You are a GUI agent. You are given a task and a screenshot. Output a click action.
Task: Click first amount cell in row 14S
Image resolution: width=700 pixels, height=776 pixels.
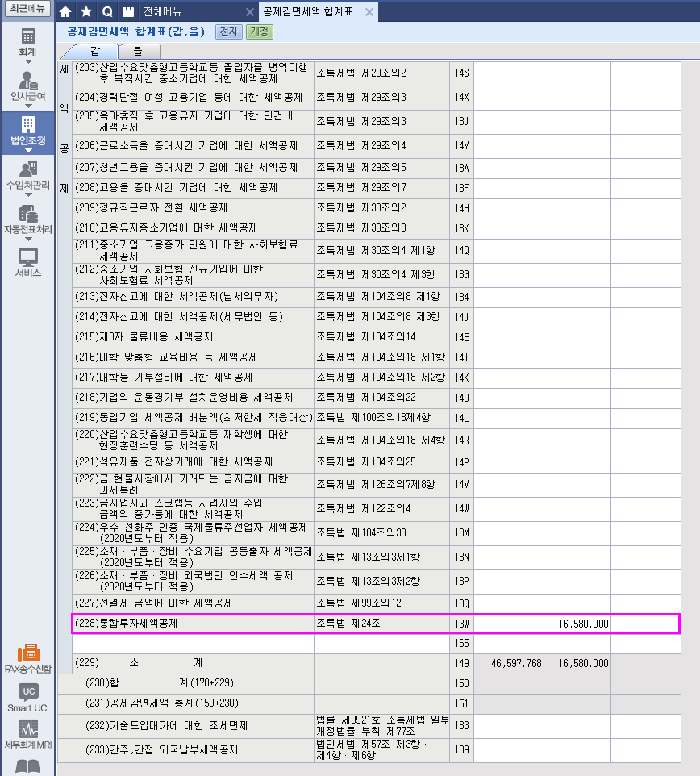tap(509, 73)
